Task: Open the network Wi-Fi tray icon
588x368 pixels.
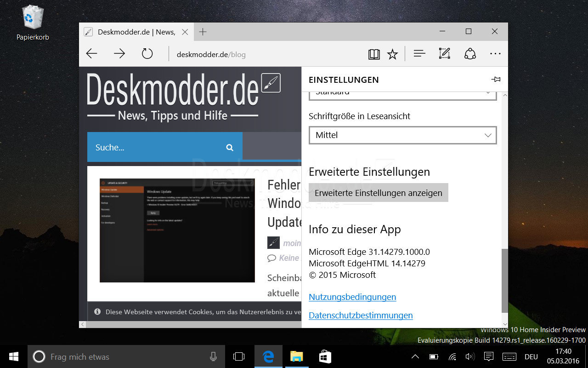Action: (x=452, y=356)
